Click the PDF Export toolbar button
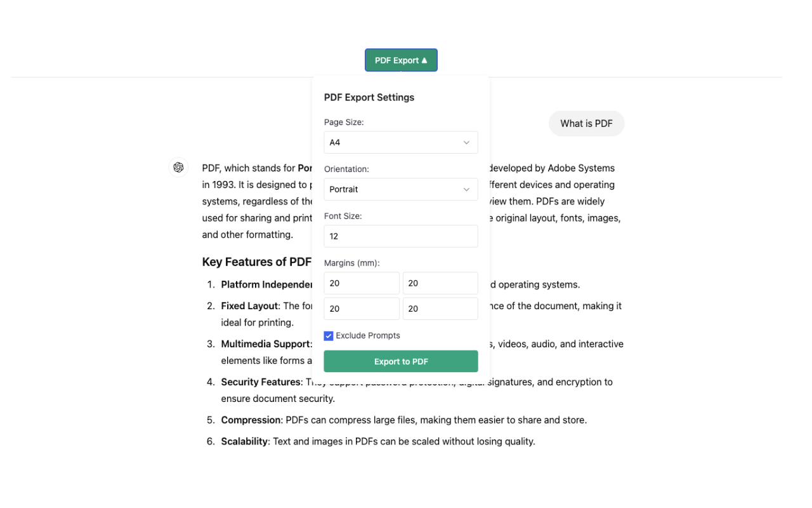 (x=401, y=60)
